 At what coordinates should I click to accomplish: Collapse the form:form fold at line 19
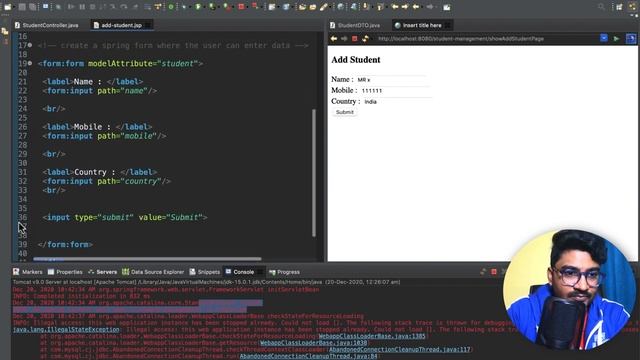30,63
